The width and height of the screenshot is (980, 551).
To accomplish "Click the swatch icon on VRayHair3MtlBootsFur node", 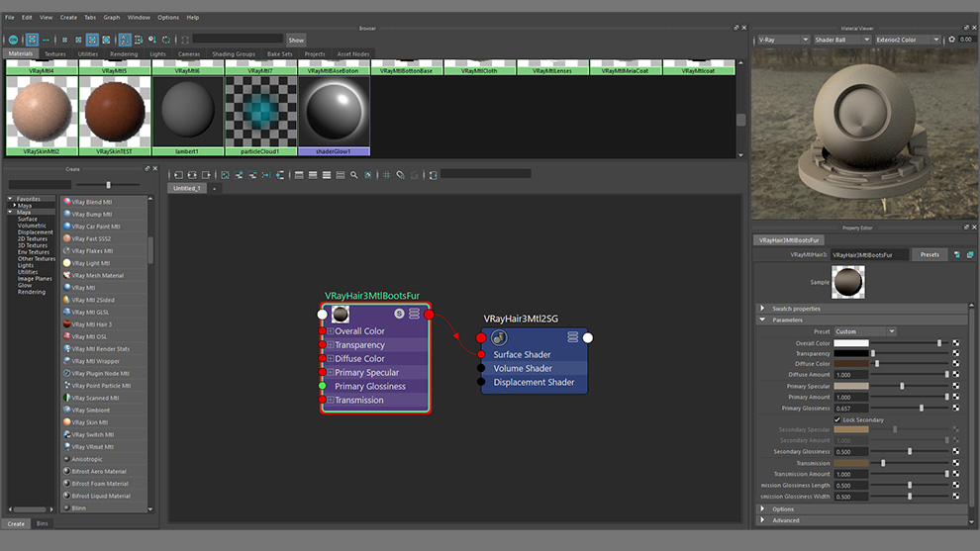I will (x=341, y=314).
